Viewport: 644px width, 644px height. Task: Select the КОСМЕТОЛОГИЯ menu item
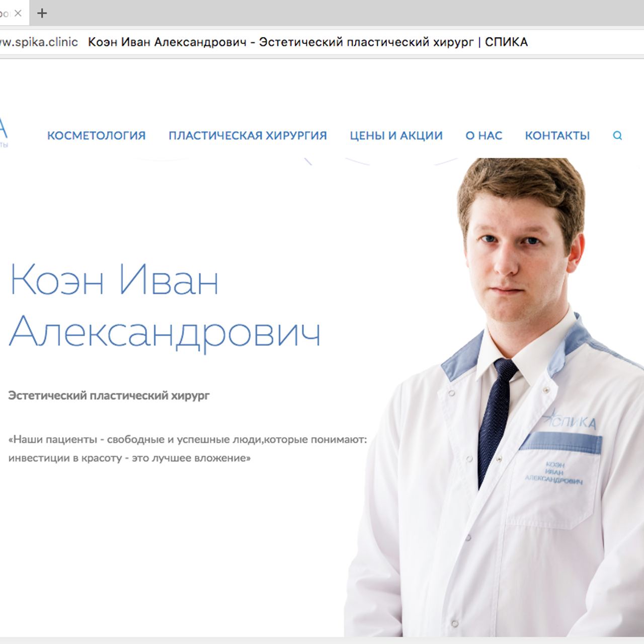tap(97, 135)
